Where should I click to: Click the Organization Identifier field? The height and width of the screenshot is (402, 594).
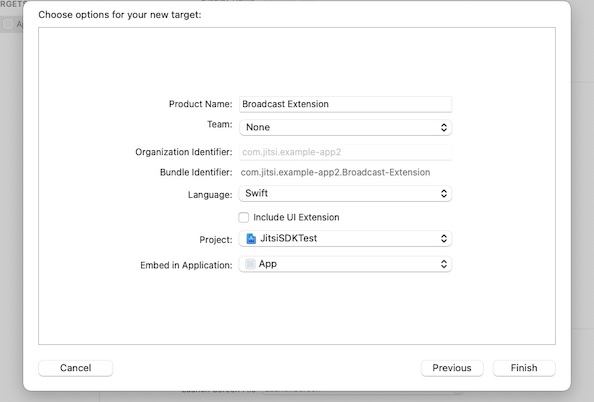[x=345, y=152]
